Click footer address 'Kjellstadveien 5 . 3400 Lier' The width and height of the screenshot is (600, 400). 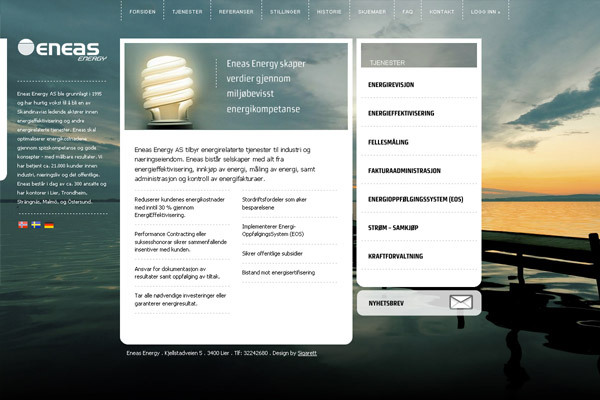(197, 353)
